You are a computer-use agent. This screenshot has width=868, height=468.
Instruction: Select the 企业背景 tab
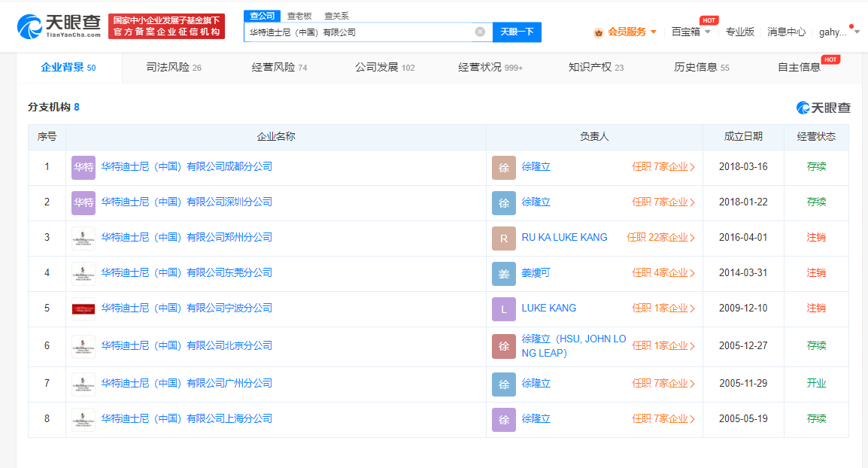click(68, 68)
